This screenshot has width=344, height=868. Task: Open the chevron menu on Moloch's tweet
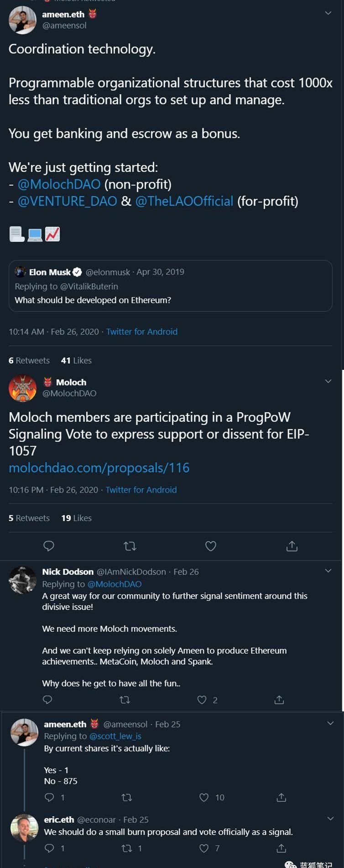(x=328, y=381)
